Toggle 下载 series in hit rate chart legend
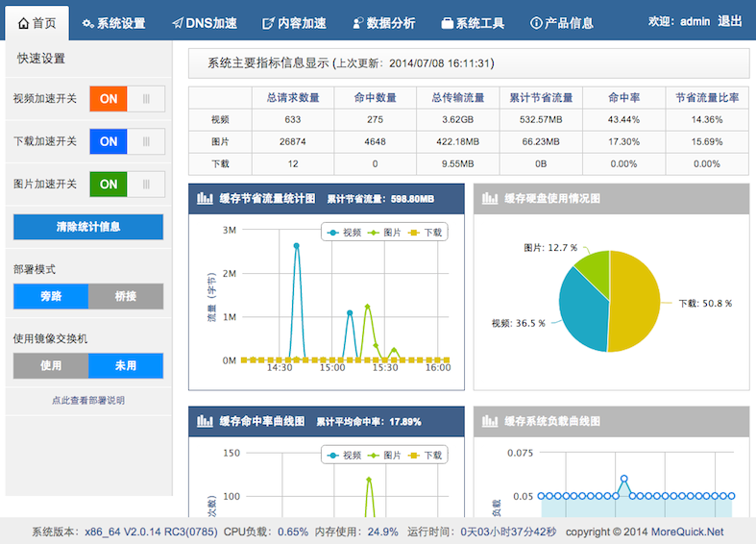Image resolution: width=756 pixels, height=544 pixels. (x=425, y=456)
